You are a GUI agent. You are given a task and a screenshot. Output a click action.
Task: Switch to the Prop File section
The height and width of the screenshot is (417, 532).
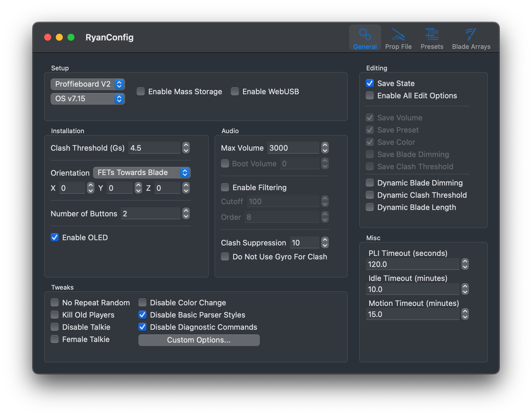[x=398, y=38]
